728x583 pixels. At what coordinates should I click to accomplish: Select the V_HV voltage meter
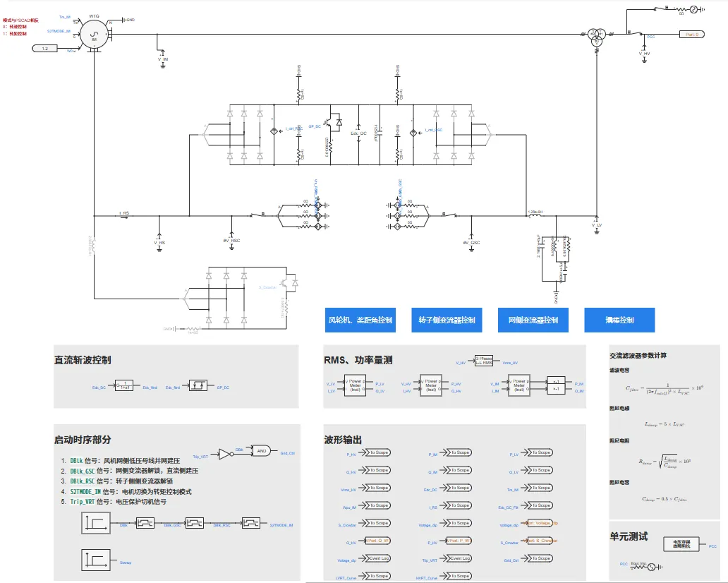[x=644, y=52]
